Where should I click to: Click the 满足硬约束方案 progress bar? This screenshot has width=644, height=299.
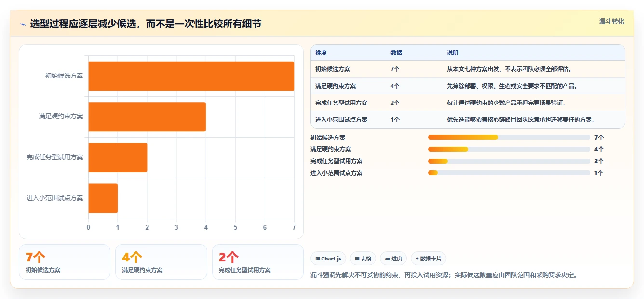(x=509, y=149)
